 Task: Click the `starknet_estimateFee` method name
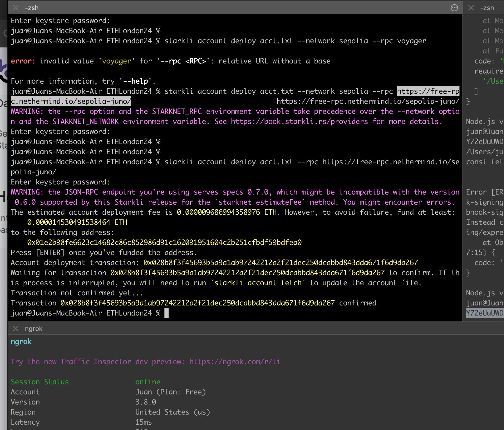[260, 202]
